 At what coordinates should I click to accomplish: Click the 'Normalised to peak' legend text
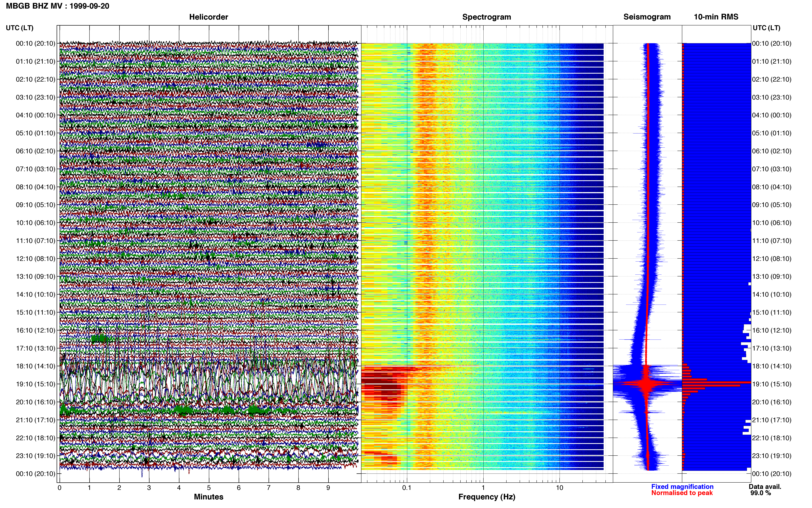coord(682,493)
